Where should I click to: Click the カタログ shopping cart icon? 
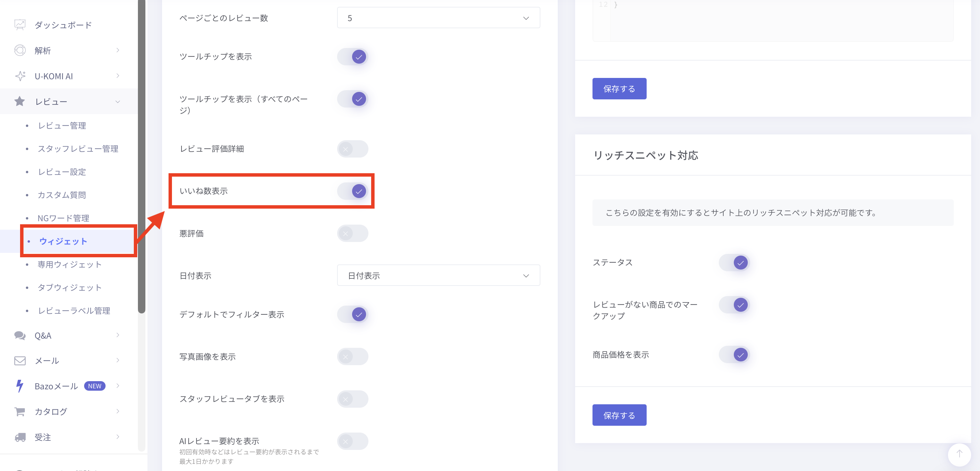tap(20, 411)
